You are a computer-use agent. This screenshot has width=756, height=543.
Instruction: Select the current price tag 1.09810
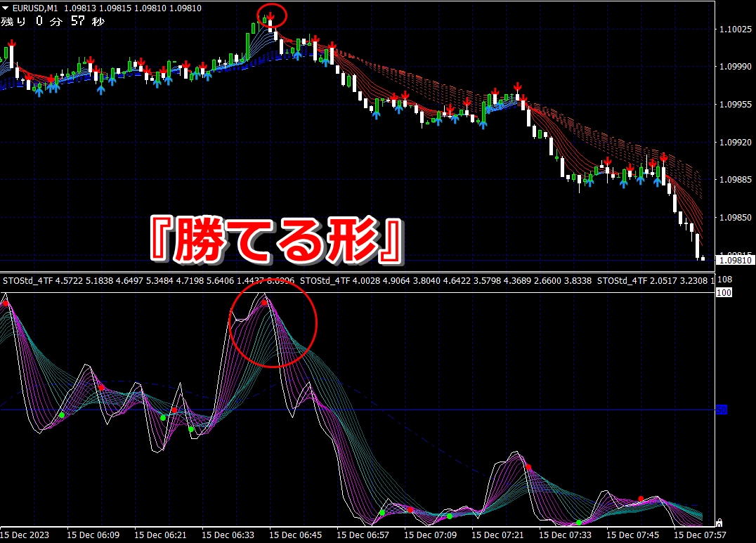pyautogui.click(x=733, y=261)
